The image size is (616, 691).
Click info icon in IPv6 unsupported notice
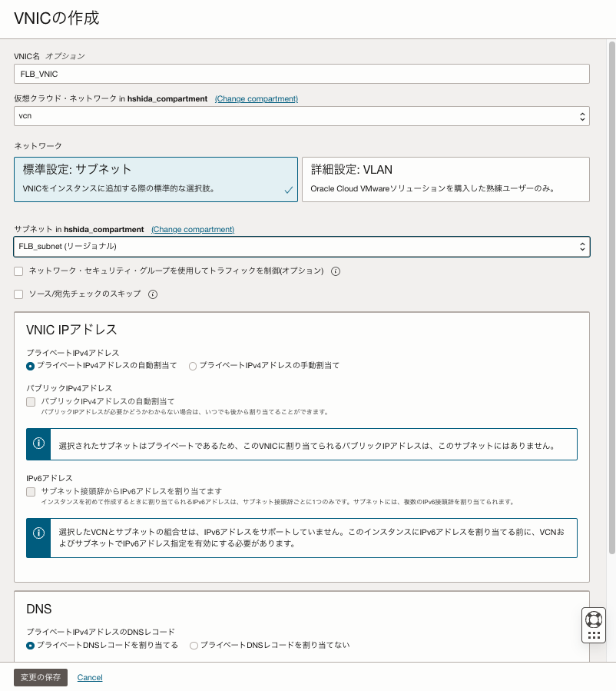coord(38,533)
